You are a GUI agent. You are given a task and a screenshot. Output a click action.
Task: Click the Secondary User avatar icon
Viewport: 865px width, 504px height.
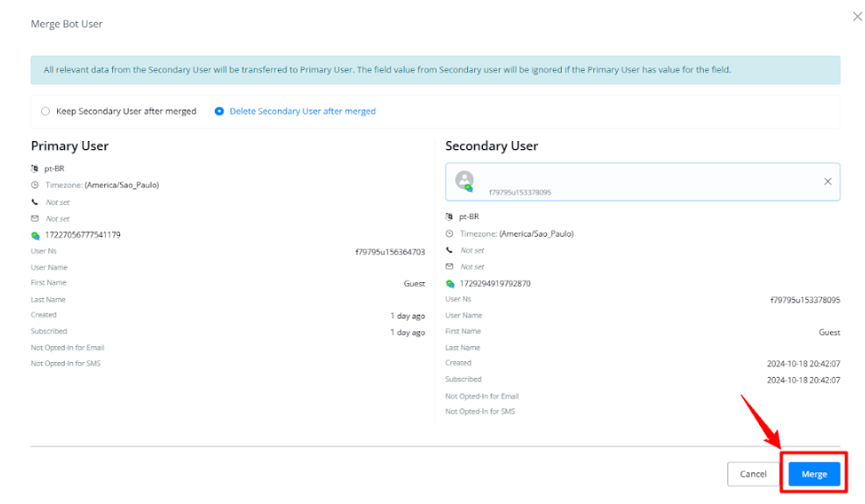click(464, 181)
